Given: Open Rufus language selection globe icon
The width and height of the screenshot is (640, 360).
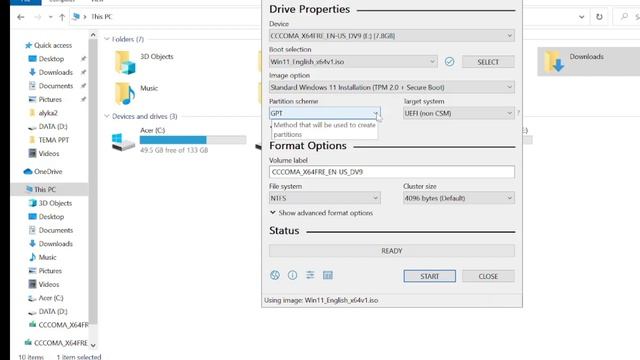Looking at the screenshot, I should (x=275, y=275).
